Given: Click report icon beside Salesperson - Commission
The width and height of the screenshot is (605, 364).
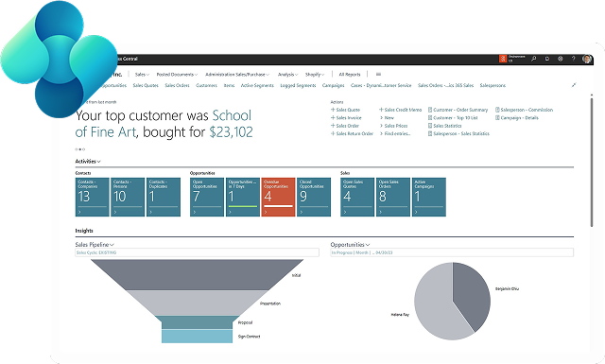Looking at the screenshot, I should coord(497,110).
